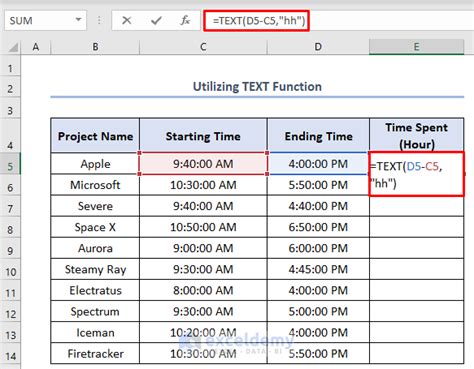
Task: Select row 4 header
Action: (10, 136)
